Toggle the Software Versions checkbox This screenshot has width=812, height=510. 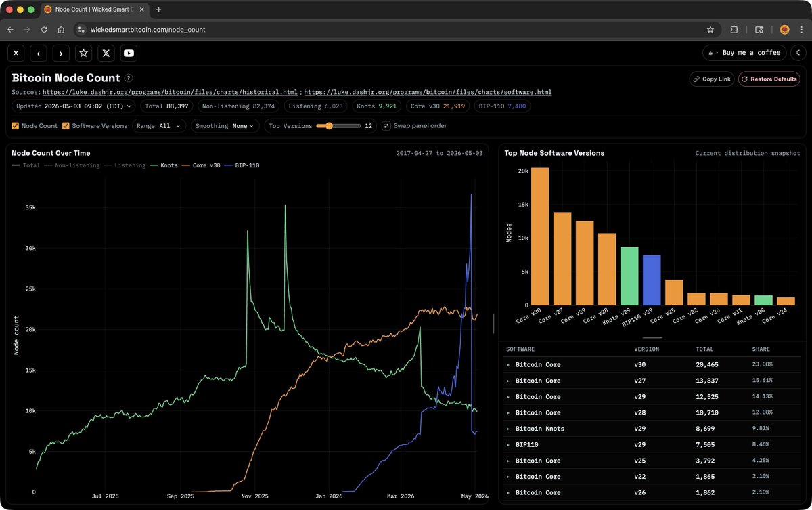(x=66, y=126)
